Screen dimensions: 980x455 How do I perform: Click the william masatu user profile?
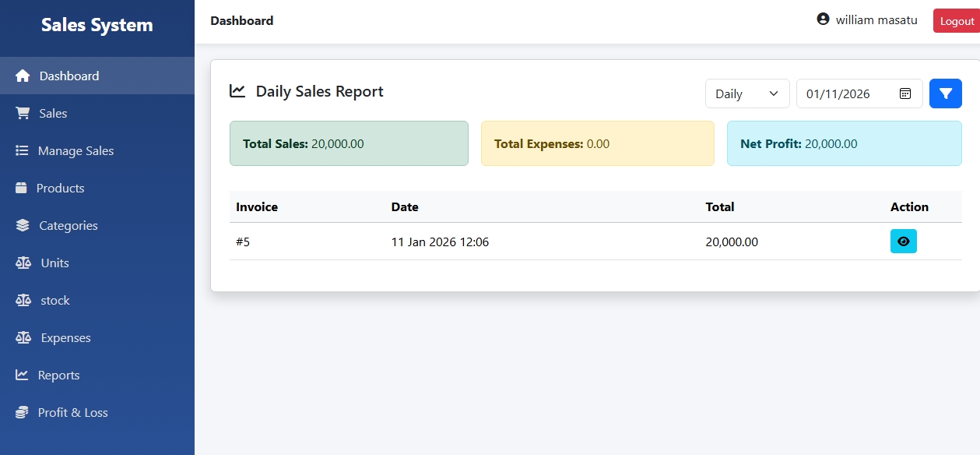pyautogui.click(x=866, y=20)
